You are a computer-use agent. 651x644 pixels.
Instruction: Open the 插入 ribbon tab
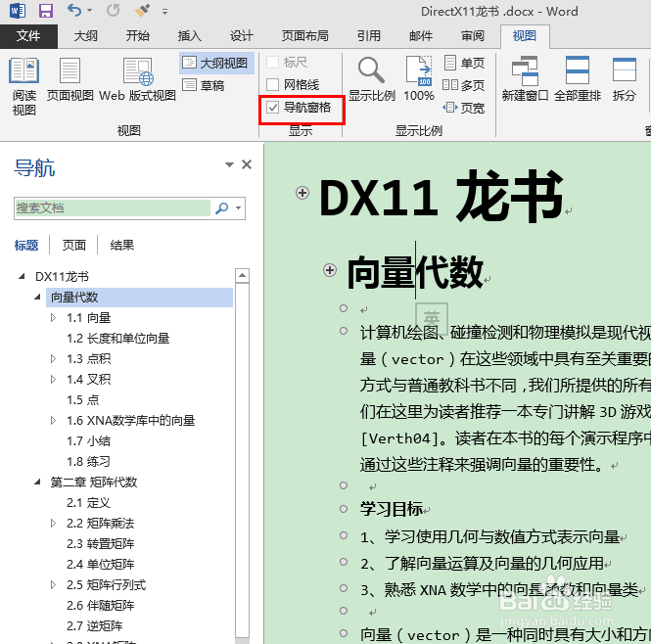190,36
